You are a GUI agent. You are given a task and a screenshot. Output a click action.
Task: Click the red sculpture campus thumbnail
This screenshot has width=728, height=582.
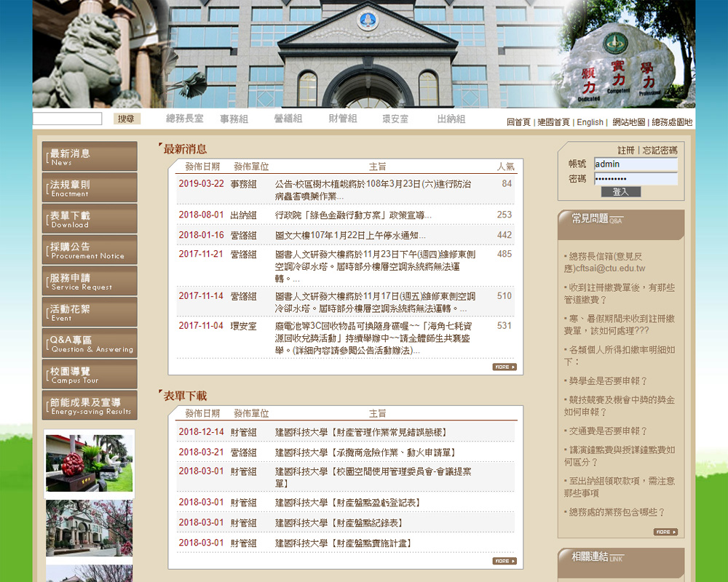[x=89, y=463]
